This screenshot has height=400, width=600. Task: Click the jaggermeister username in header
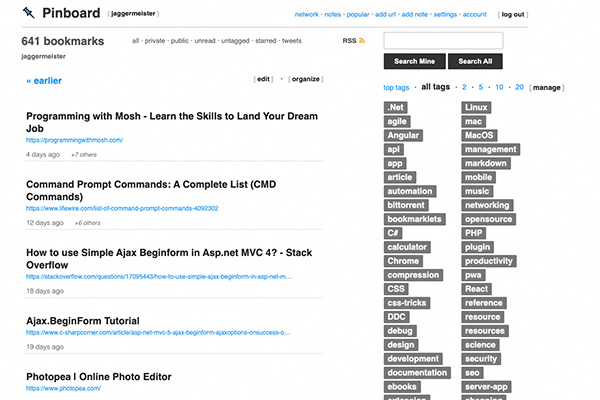click(133, 13)
